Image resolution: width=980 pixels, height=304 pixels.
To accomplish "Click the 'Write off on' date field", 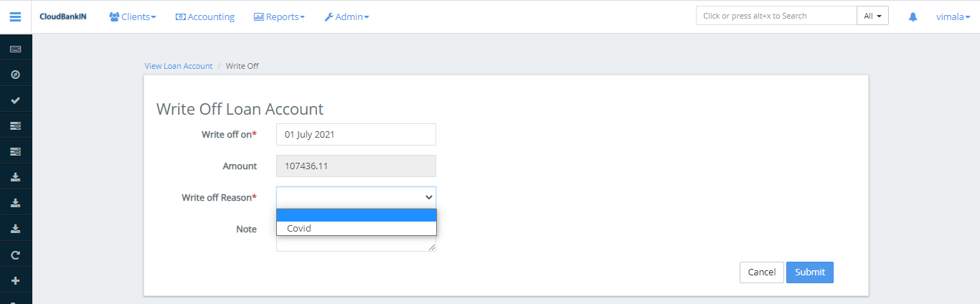I will coord(356,134).
